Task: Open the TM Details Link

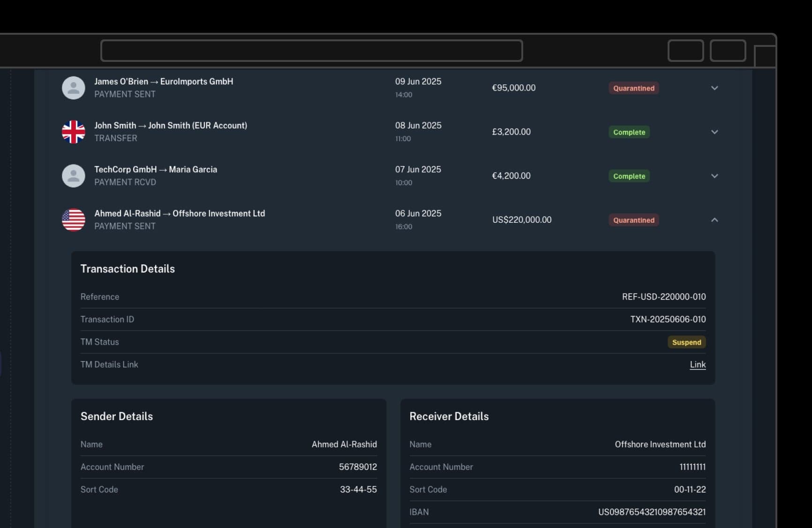Action: coord(698,364)
